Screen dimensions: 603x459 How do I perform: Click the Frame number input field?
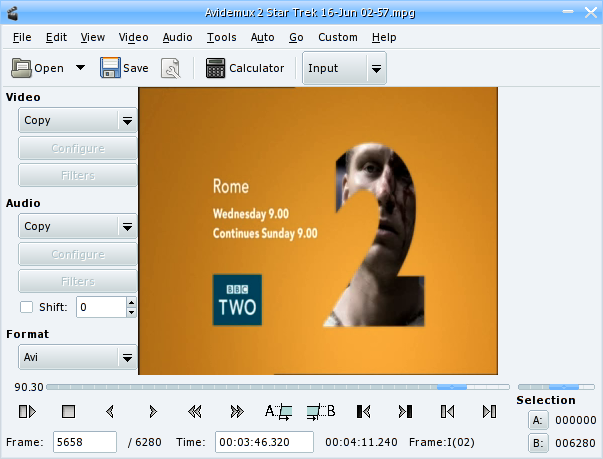pos(85,442)
